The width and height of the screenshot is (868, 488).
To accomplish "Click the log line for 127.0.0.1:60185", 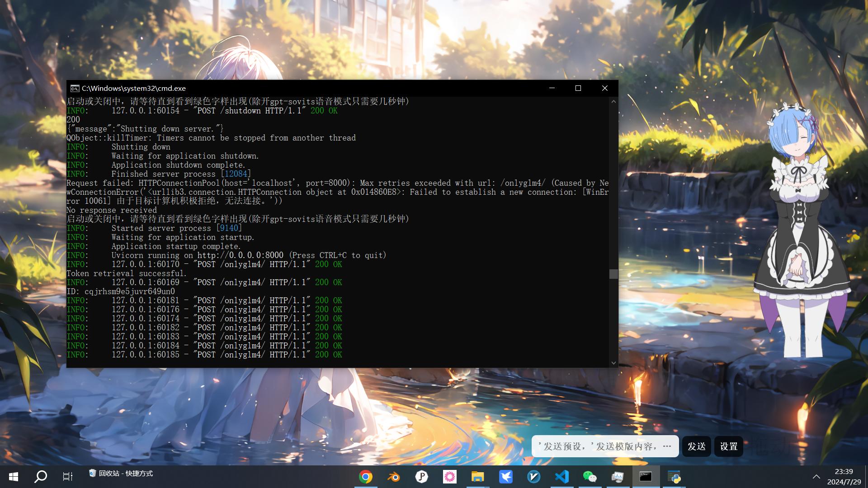I will pos(204,355).
